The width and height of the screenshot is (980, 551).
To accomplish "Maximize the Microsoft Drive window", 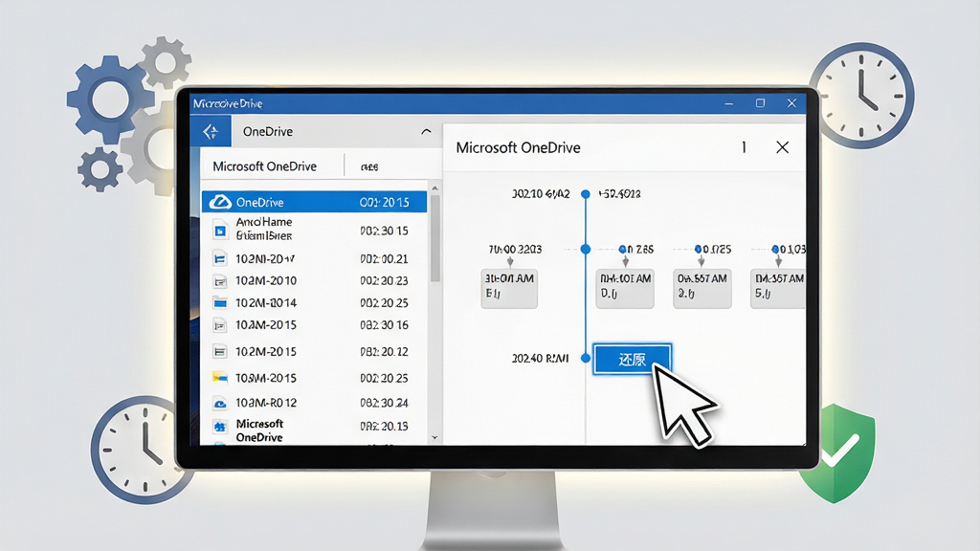I will pos(760,103).
